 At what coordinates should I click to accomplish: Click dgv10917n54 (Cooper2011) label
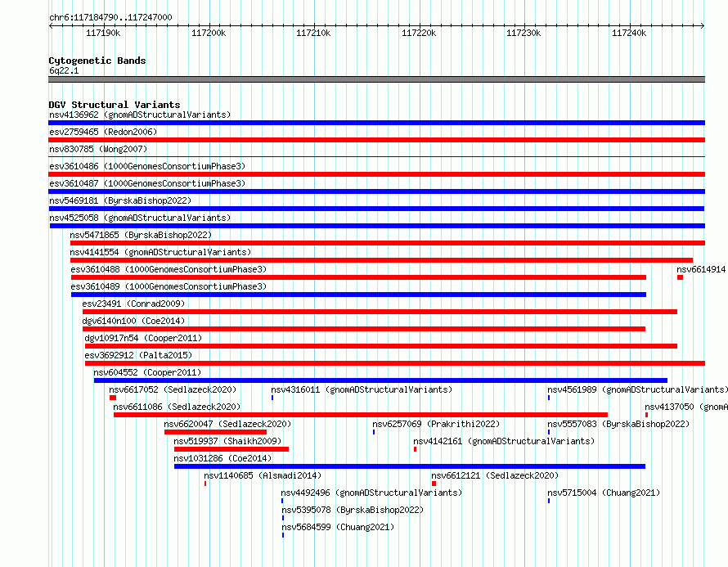(143, 338)
